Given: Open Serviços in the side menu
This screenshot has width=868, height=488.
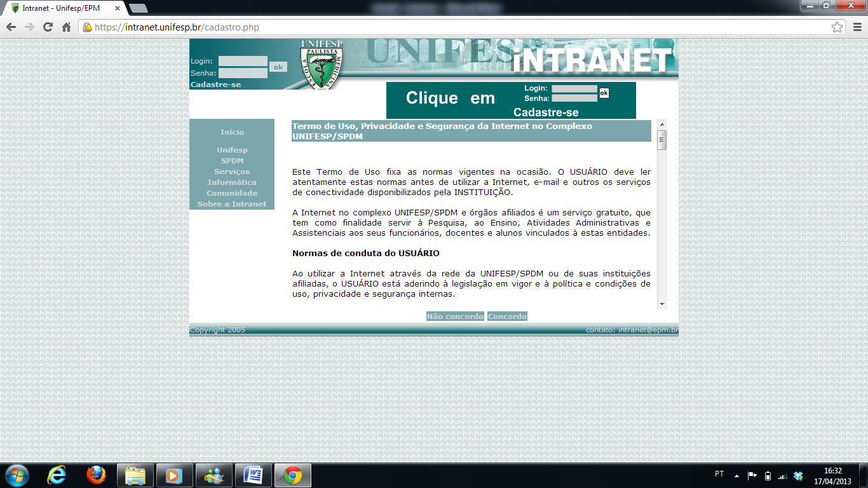Looking at the screenshot, I should point(232,172).
